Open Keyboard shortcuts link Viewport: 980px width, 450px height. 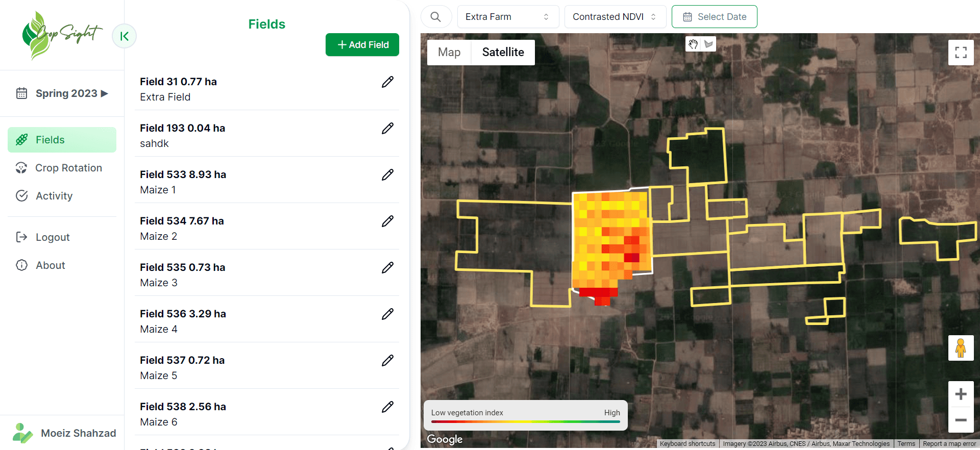click(x=688, y=444)
